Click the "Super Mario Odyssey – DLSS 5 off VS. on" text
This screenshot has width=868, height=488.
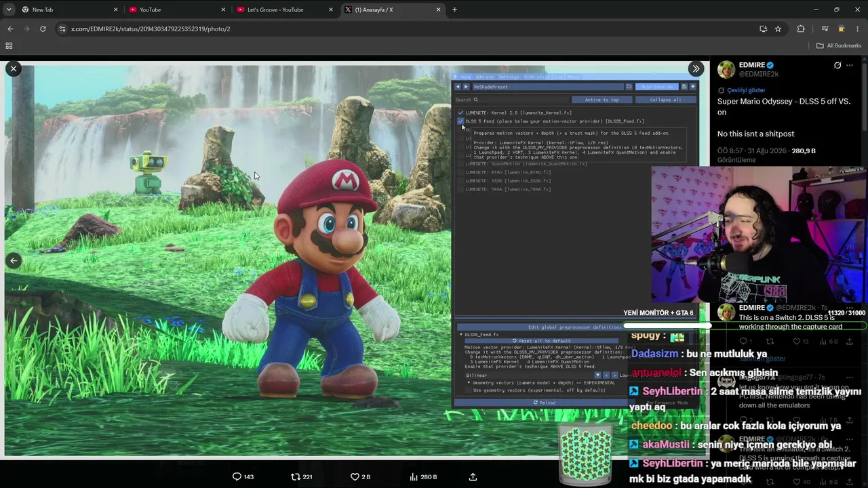click(784, 106)
